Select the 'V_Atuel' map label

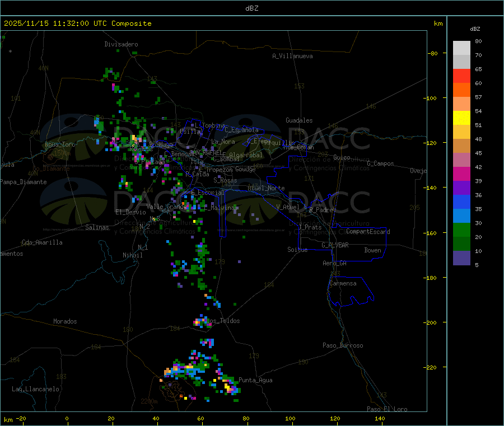(x=288, y=207)
